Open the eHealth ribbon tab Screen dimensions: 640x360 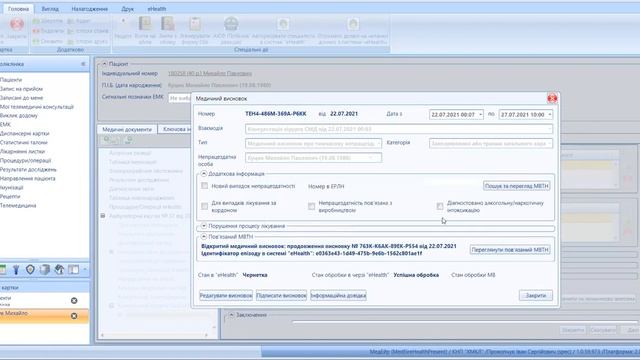(157, 9)
